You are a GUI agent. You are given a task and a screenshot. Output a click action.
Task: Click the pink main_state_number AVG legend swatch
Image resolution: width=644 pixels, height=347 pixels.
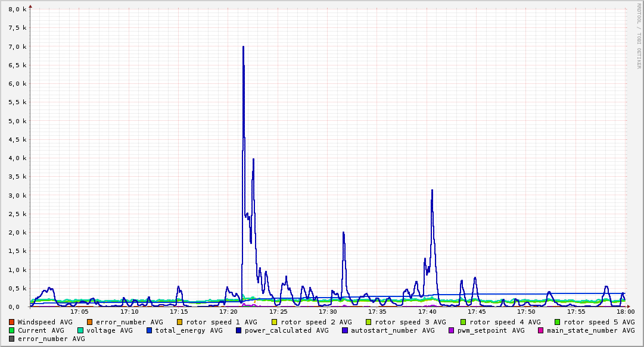pyautogui.click(x=541, y=330)
